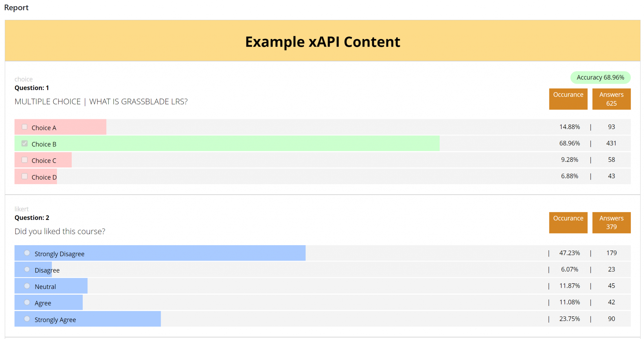Image resolution: width=644 pixels, height=339 pixels.
Task: Check the Choice D checkbox
Action: (25, 176)
